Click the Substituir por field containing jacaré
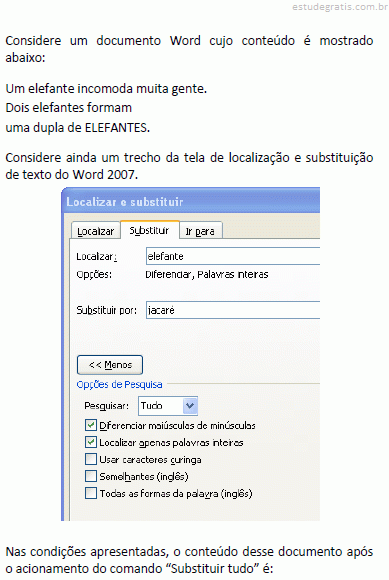The width and height of the screenshot is (389, 580). coord(233,310)
